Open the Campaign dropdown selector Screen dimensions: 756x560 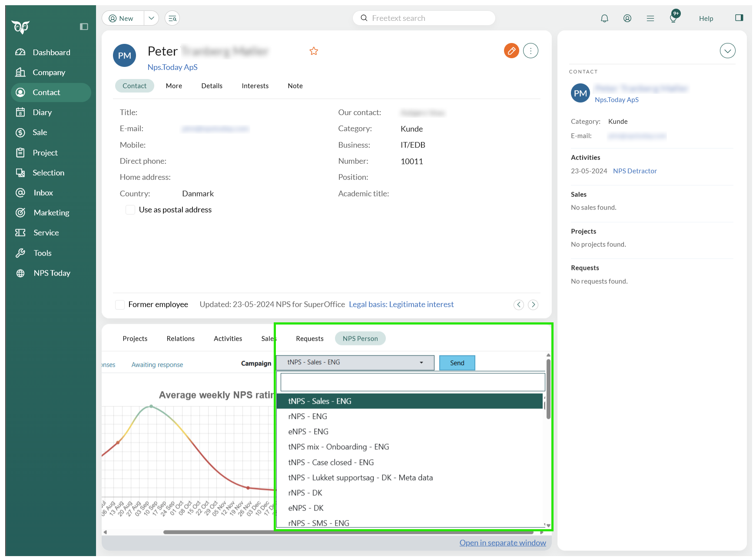pos(355,362)
